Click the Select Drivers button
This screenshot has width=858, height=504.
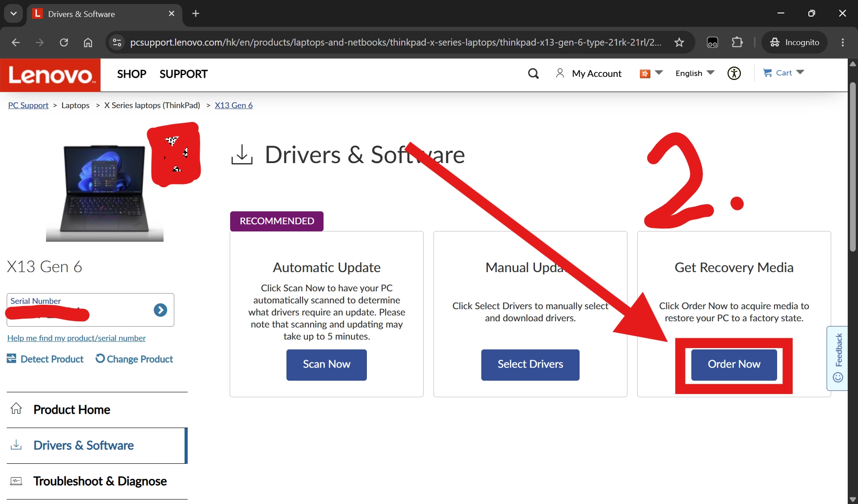[x=530, y=365]
